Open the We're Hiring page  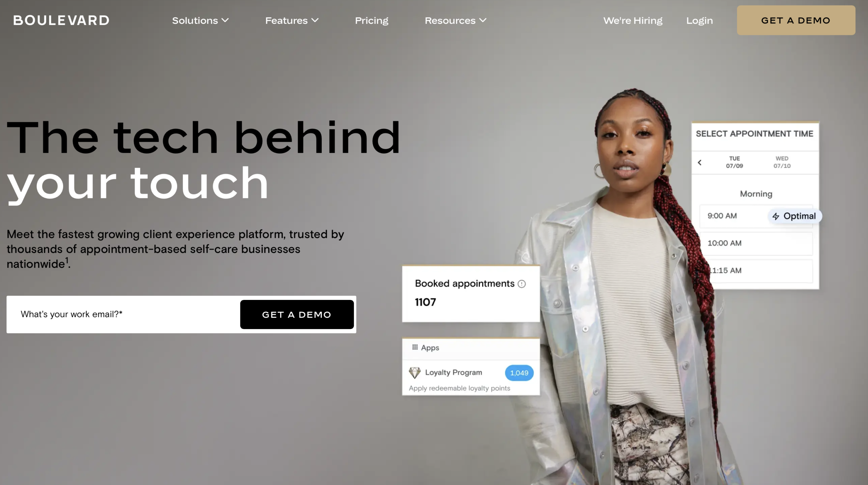point(633,21)
